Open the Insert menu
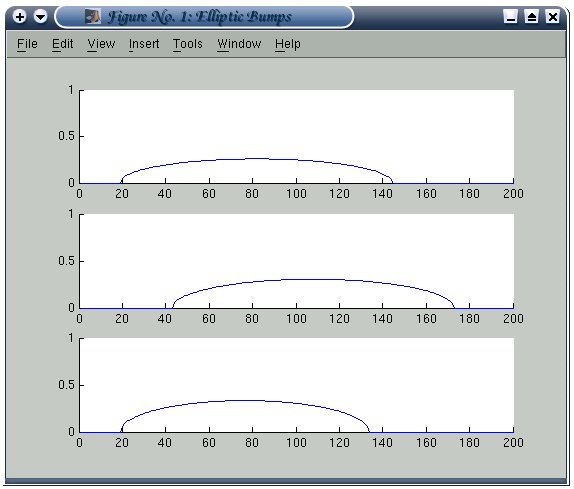 [x=144, y=44]
